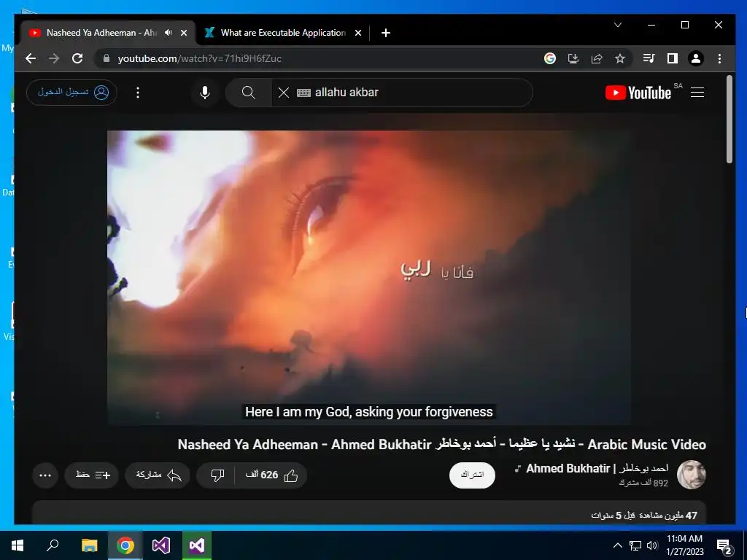Open the media control icon in Chrome toolbar
Screen dimensions: 747x560
point(649,58)
